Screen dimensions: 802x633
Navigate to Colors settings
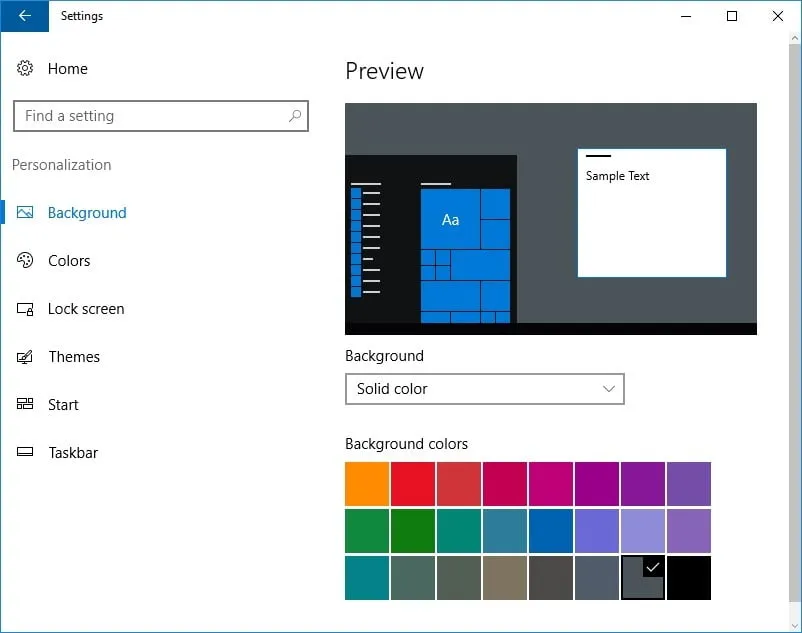point(68,260)
